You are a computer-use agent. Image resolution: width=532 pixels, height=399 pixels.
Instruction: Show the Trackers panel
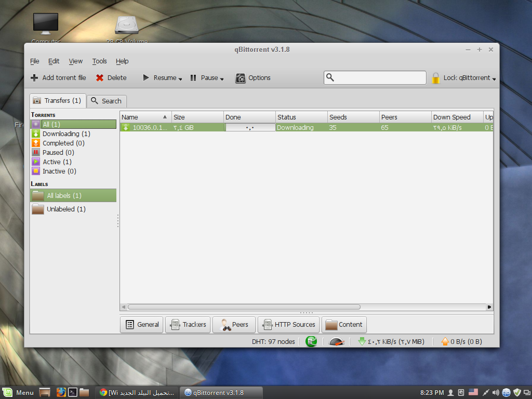[x=188, y=324]
